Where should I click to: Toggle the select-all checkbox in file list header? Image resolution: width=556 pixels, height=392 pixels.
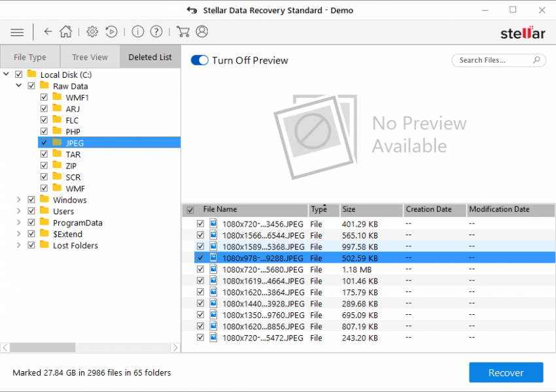(x=190, y=210)
